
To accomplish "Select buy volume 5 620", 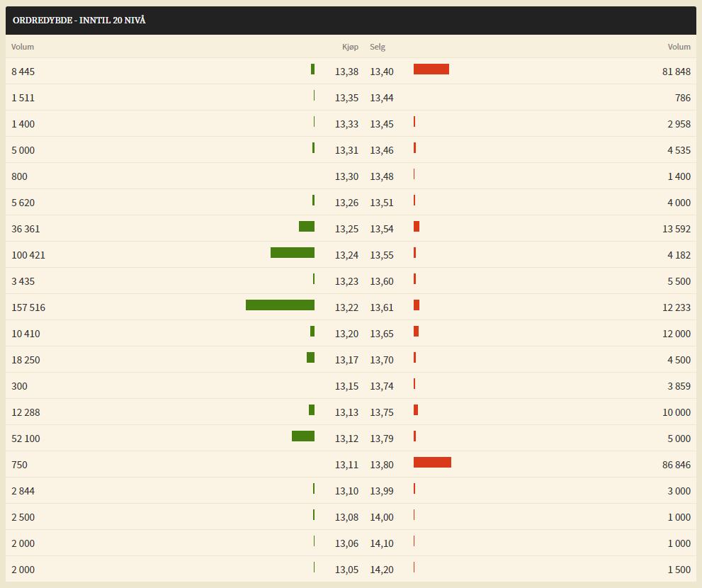I will [23, 203].
